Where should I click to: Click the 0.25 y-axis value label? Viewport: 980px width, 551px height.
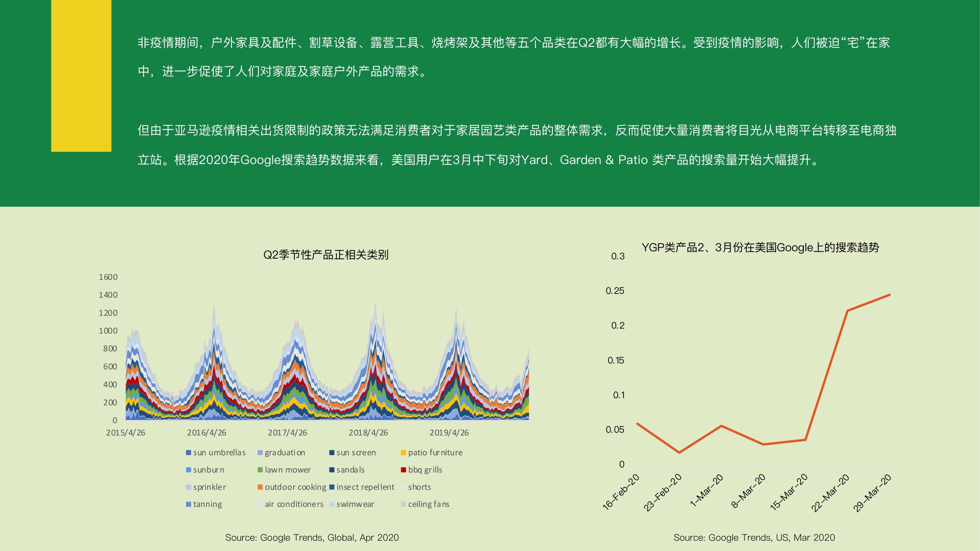[615, 291]
